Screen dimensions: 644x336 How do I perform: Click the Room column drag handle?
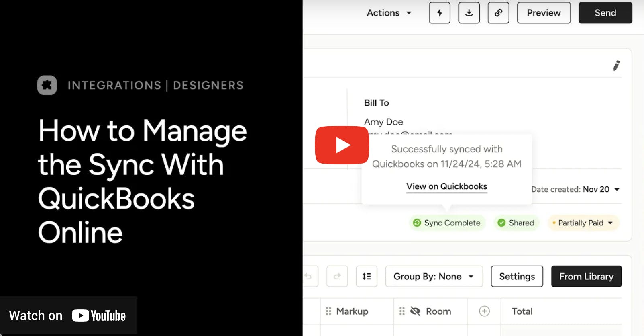tap(402, 311)
